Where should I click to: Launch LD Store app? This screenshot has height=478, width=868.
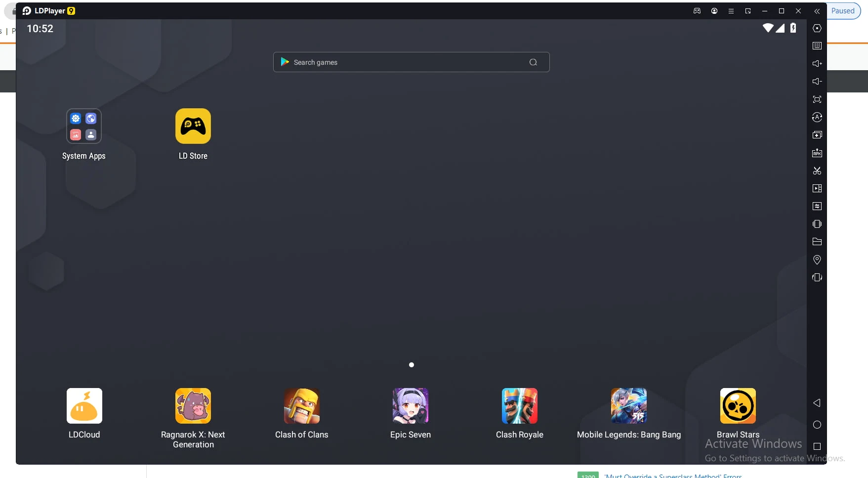[193, 126]
